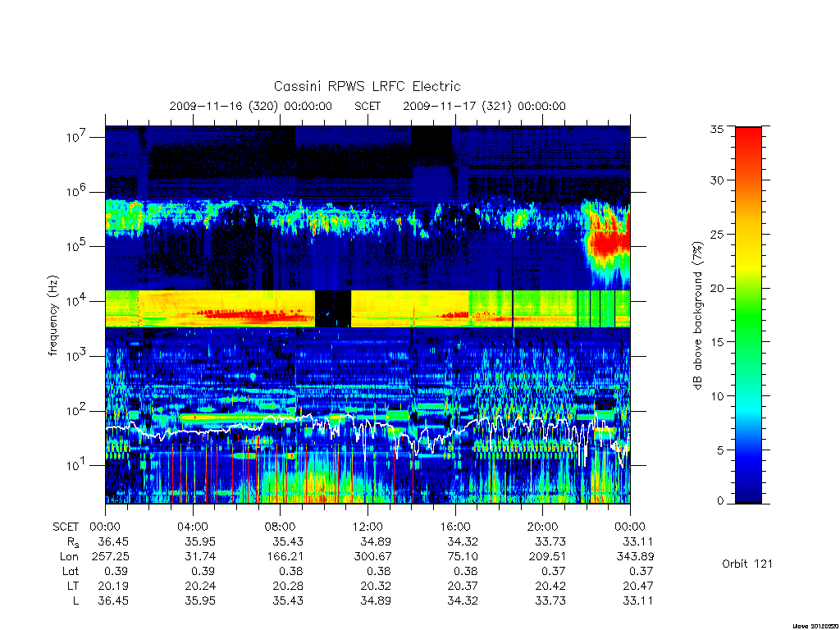
Task: Click the 10^1 frequency tick label
Action: [76, 464]
